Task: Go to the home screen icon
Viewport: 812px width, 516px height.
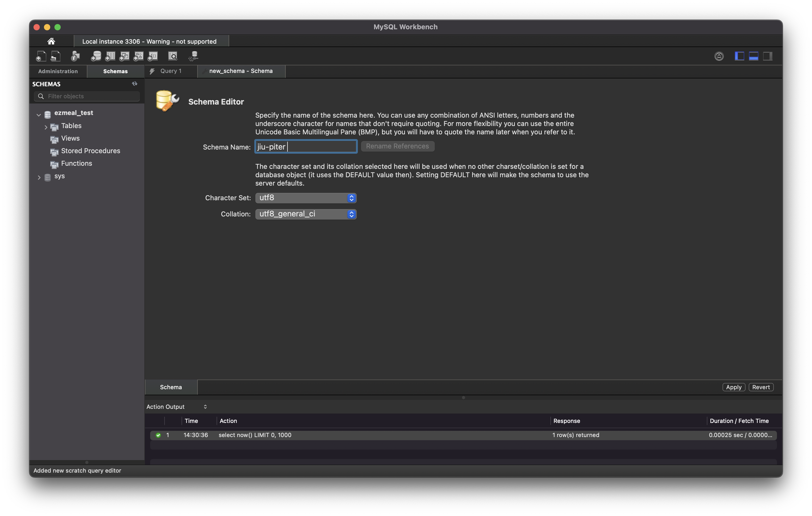Action: coord(51,41)
